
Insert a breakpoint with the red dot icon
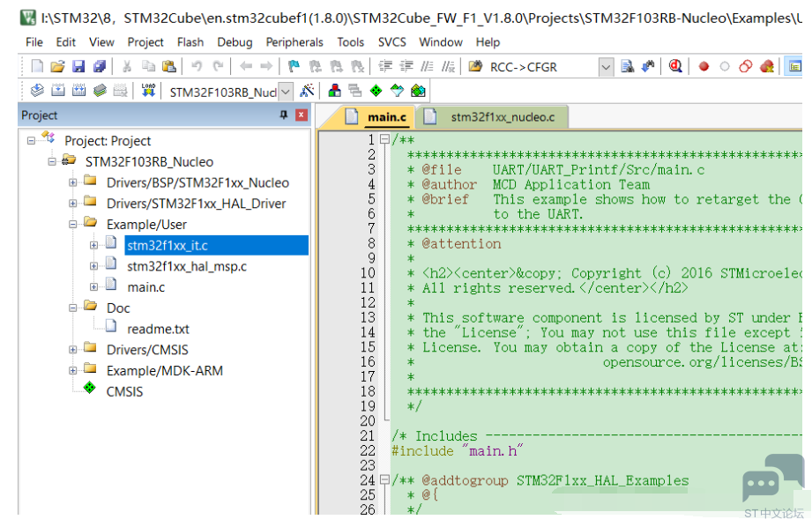(x=704, y=66)
